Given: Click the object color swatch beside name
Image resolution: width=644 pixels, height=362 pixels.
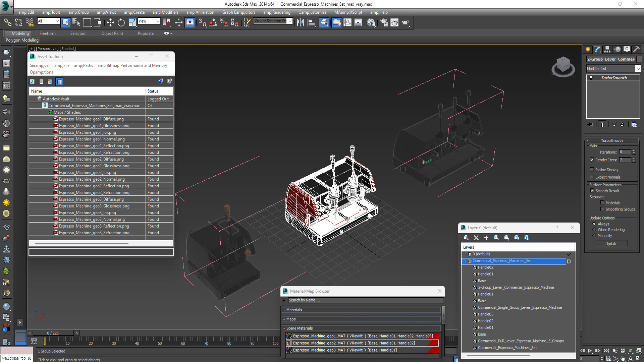Looking at the screenshot, I should click(x=639, y=59).
